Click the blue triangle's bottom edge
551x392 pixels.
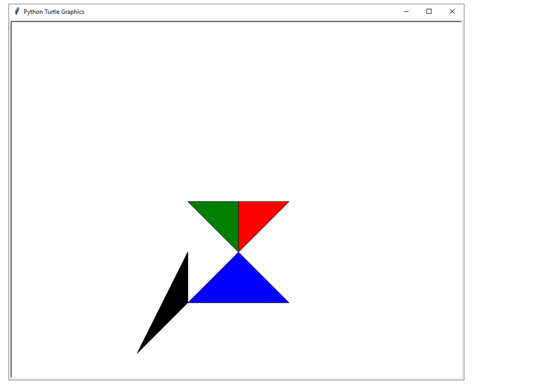coord(239,302)
